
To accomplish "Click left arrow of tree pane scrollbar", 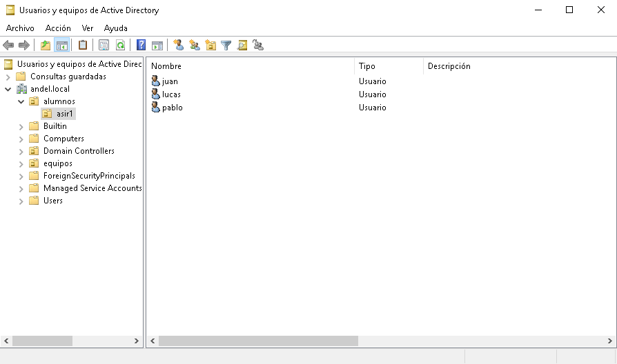I will point(6,341).
